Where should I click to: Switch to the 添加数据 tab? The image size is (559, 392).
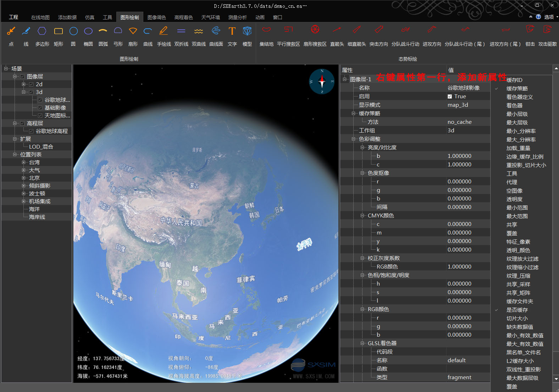(x=67, y=17)
